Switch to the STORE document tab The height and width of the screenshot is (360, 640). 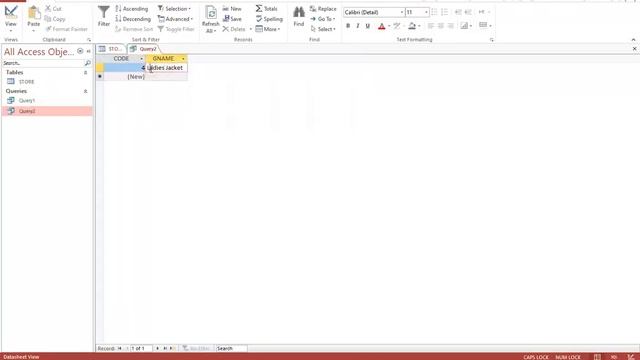111,49
